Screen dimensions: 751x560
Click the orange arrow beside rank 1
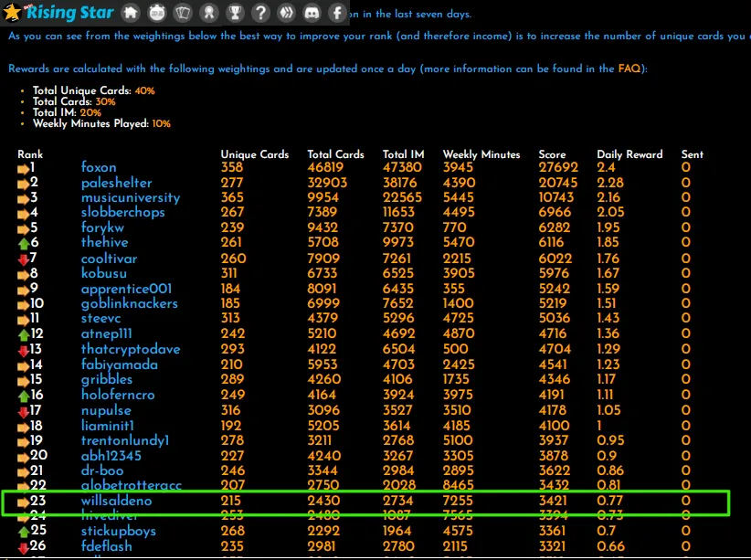coord(24,169)
